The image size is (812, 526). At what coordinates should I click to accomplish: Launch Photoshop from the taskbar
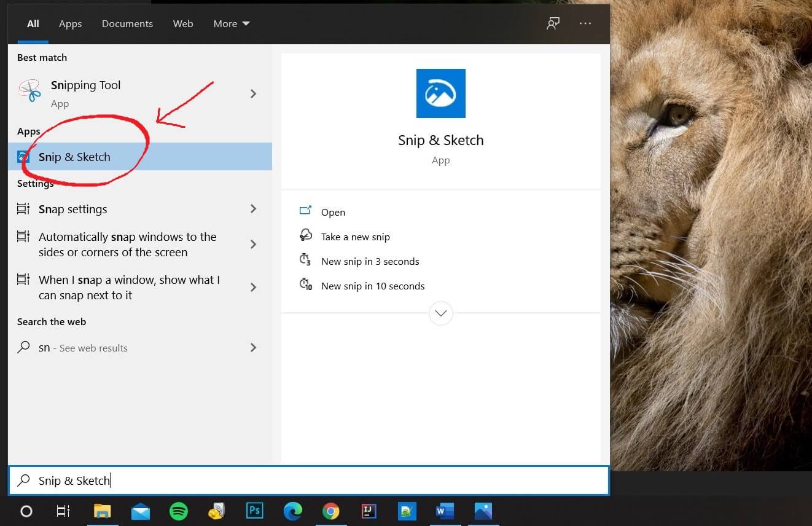(254, 511)
